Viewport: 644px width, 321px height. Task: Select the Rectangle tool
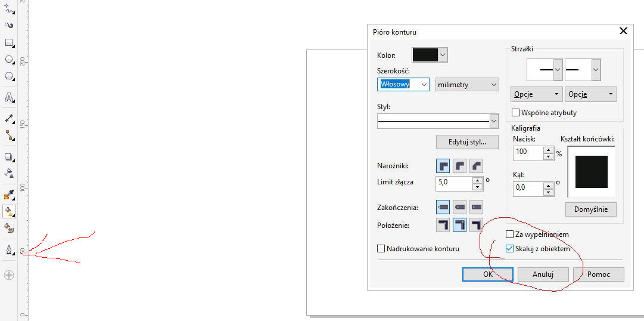[x=9, y=43]
